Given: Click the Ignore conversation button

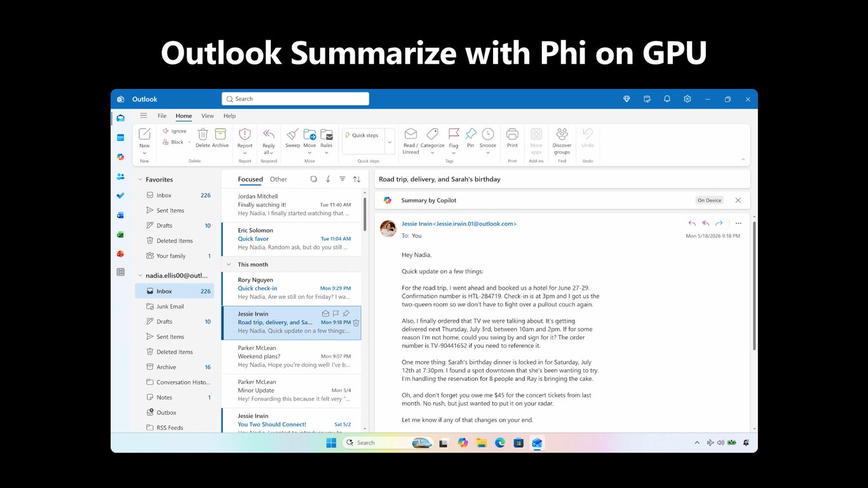Looking at the screenshot, I should [175, 131].
